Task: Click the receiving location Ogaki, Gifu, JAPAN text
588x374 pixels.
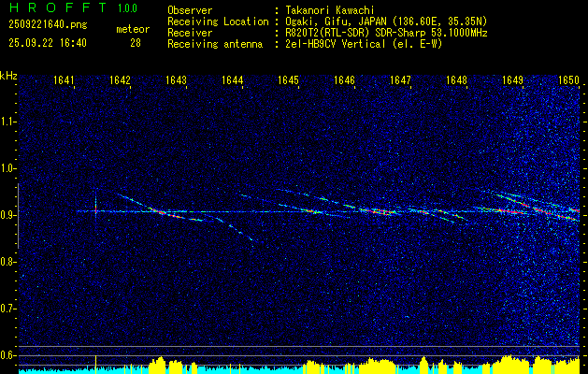Action: click(386, 22)
